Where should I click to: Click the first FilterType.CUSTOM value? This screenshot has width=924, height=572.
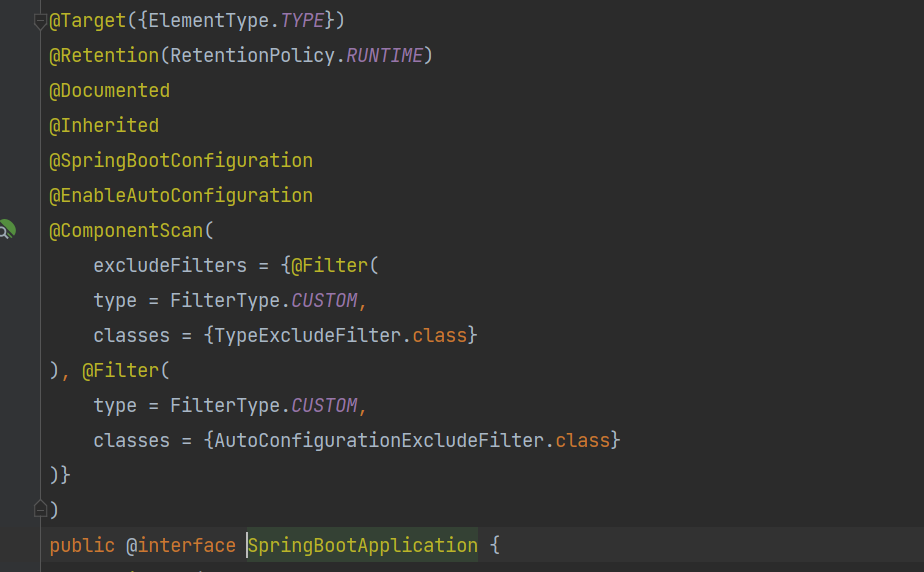point(324,300)
